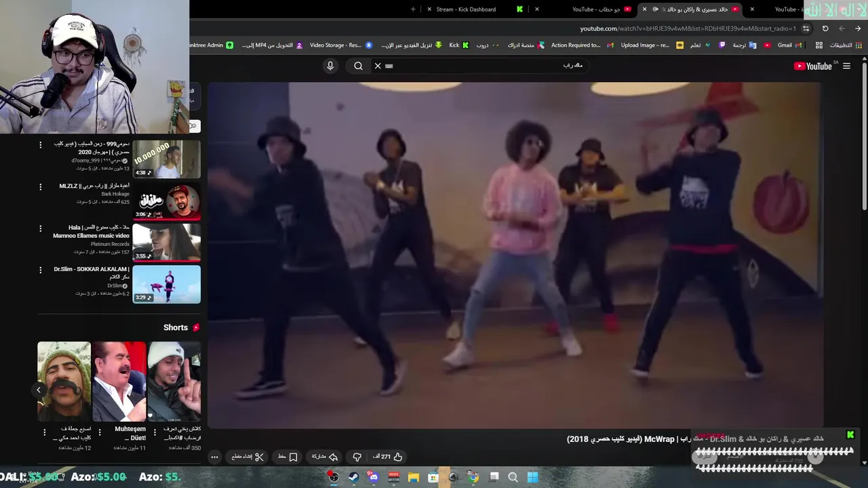Click the browser address bar URL
868x488 pixels.
(x=688, y=28)
